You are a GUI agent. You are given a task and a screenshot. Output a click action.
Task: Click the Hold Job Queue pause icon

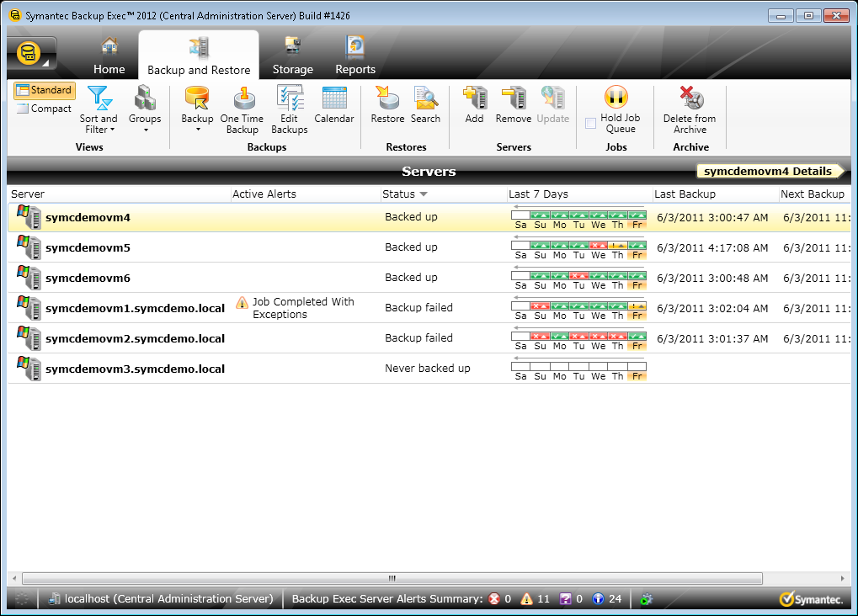point(616,98)
